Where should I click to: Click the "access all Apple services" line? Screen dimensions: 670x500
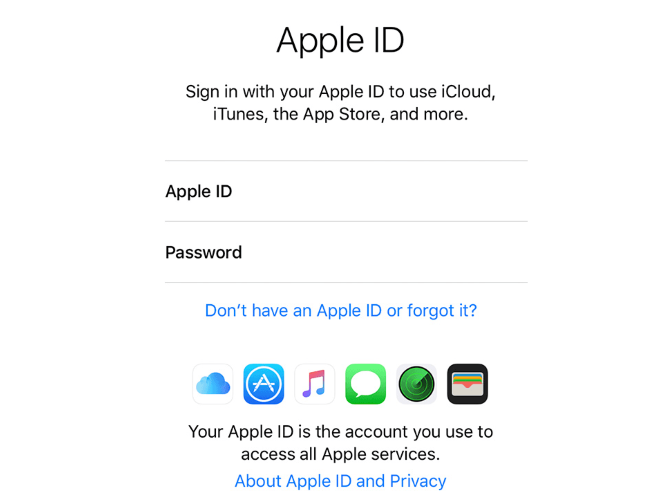point(341,454)
